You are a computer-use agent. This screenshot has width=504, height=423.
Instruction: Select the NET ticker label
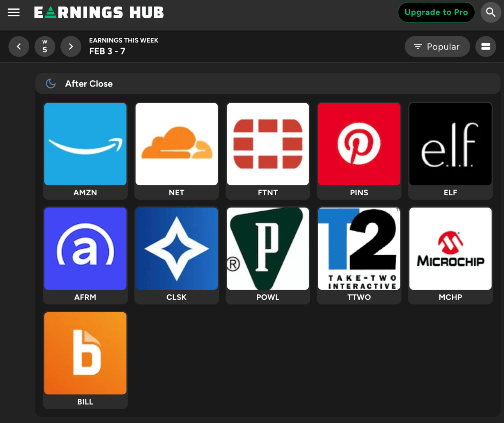(x=177, y=193)
